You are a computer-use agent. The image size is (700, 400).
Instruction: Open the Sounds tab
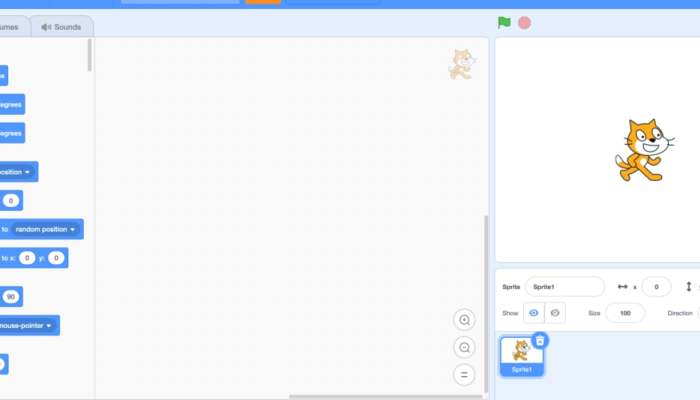click(62, 27)
